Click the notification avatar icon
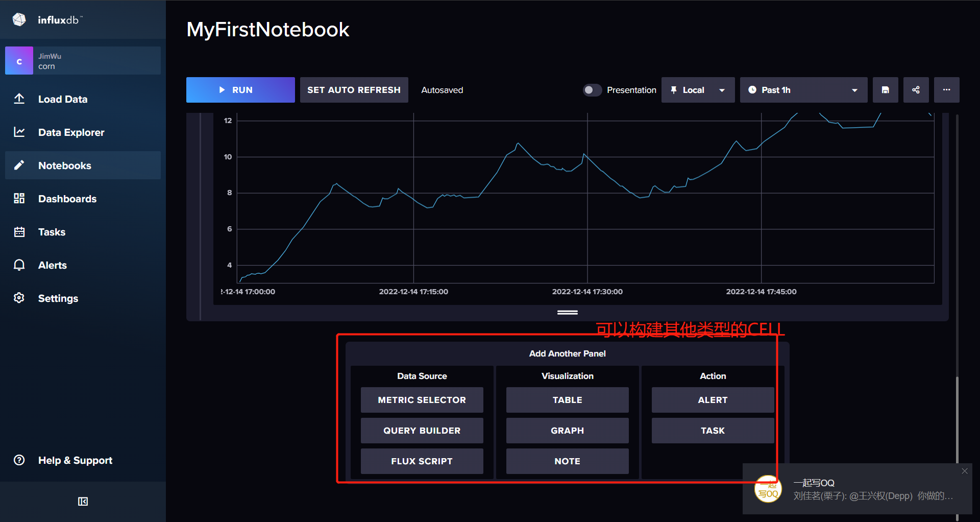980x522 pixels. click(768, 489)
